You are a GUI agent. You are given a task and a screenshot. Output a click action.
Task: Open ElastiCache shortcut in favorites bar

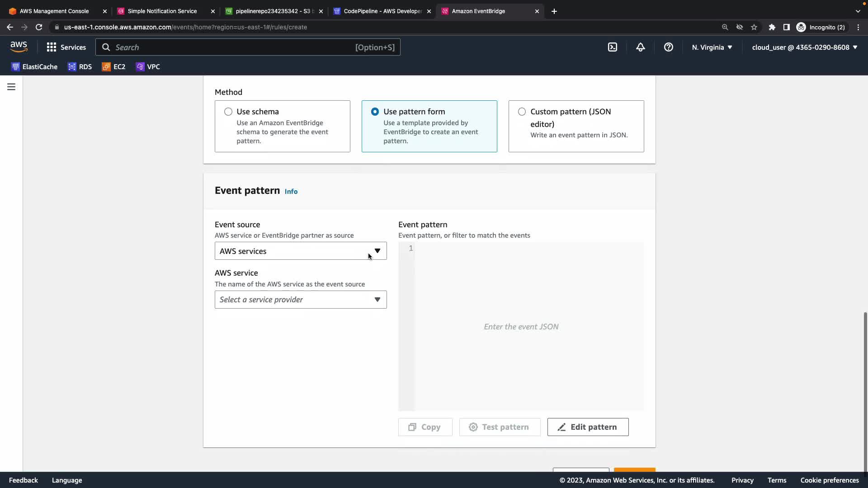pyautogui.click(x=34, y=67)
